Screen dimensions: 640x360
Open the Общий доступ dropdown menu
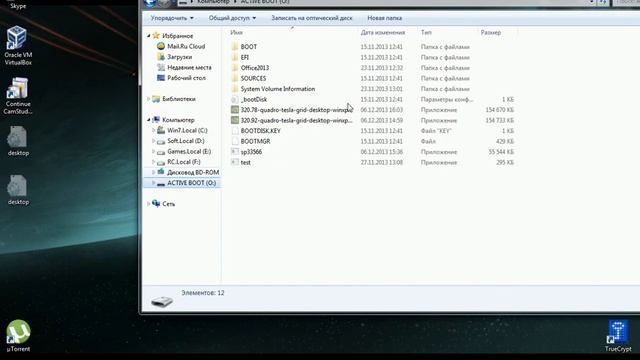pos(232,18)
